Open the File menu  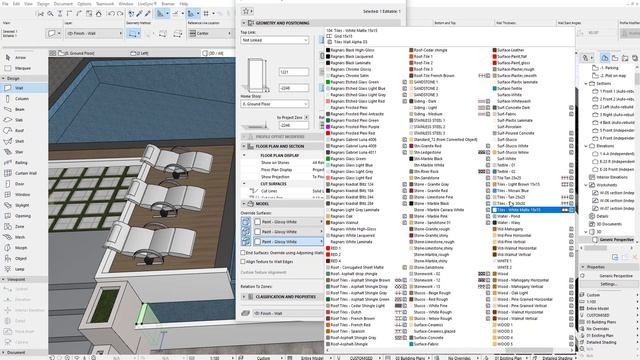5,4
